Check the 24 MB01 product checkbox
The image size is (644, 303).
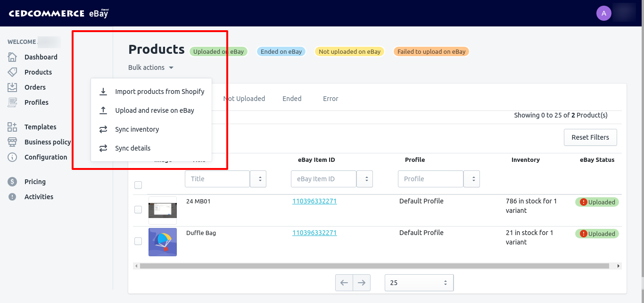coord(138,210)
